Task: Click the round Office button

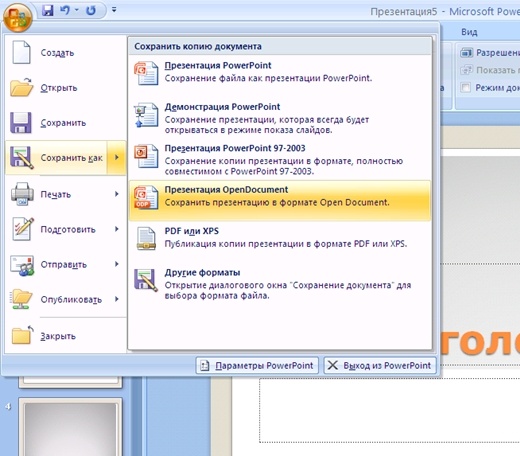Action: pos(17,17)
